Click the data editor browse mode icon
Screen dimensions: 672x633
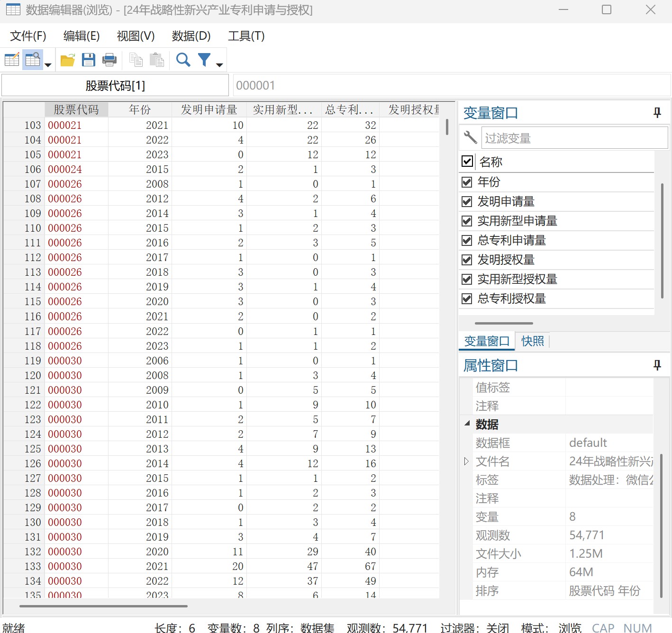tap(33, 60)
